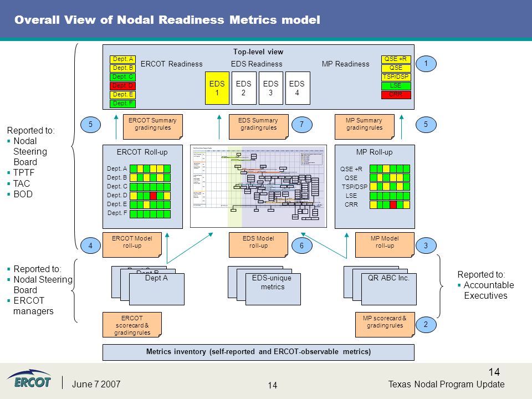
Task: Select the EDS-unique metrics card
Action: coord(273,289)
